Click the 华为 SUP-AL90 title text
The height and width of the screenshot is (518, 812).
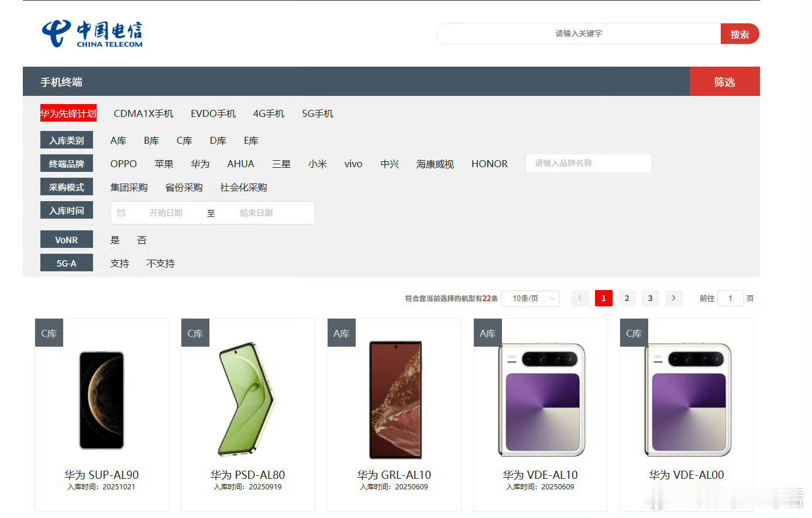tap(102, 475)
